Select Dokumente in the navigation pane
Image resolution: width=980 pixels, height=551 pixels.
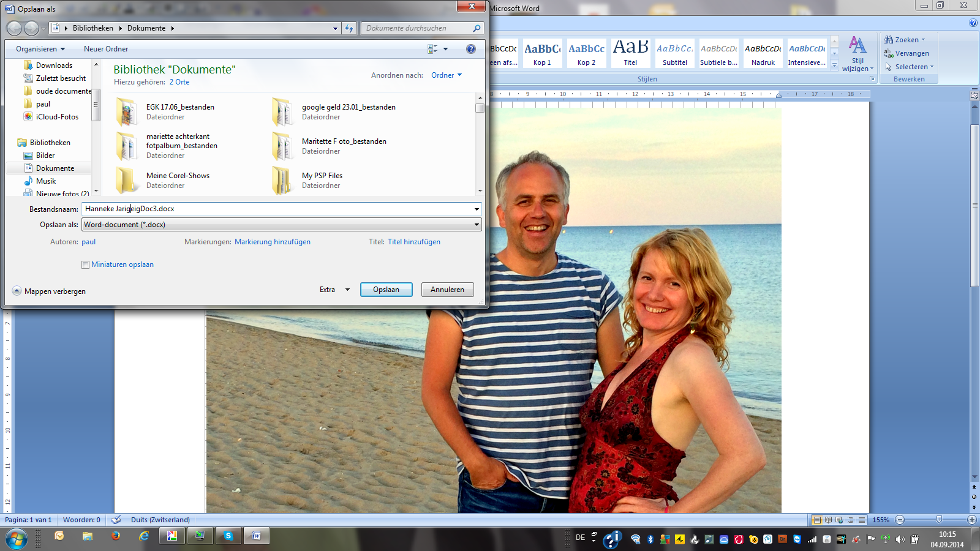click(x=55, y=168)
